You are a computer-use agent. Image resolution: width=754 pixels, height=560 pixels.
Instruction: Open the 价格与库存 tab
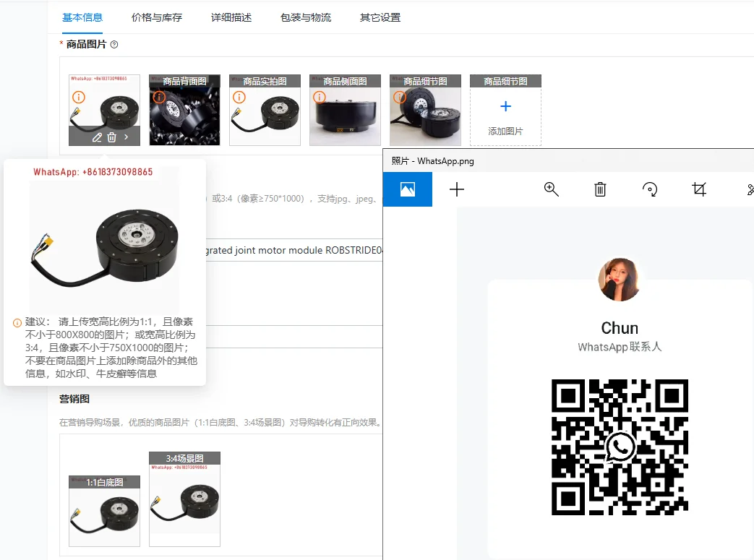pyautogui.click(x=157, y=18)
